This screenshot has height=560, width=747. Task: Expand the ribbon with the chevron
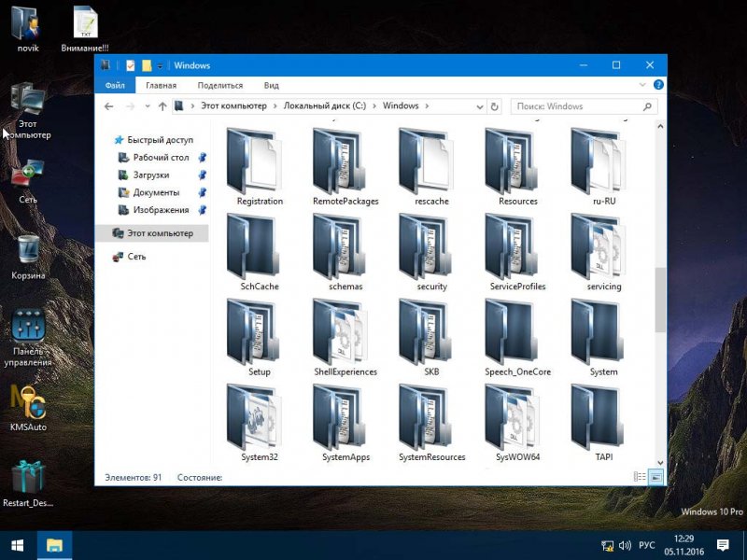click(x=641, y=85)
